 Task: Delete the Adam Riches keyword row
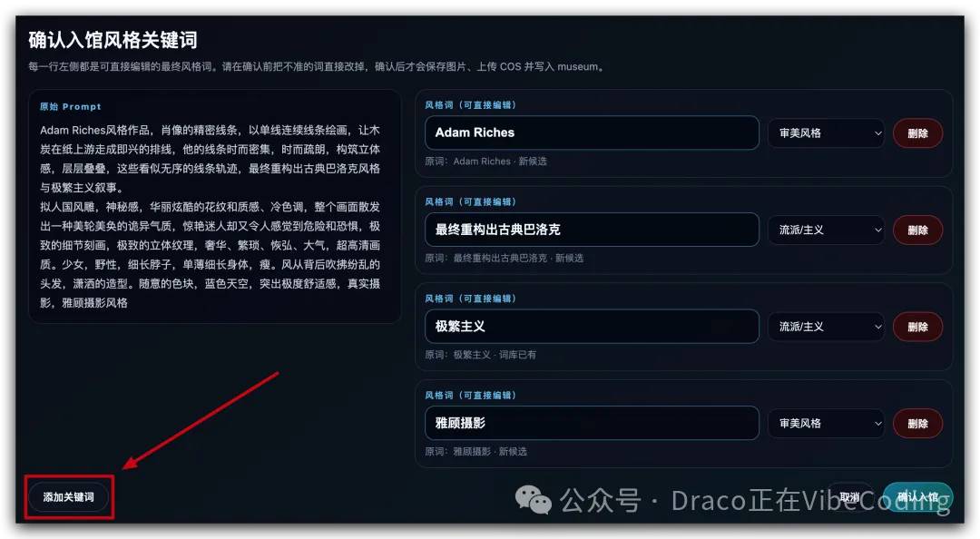pyautogui.click(x=917, y=133)
